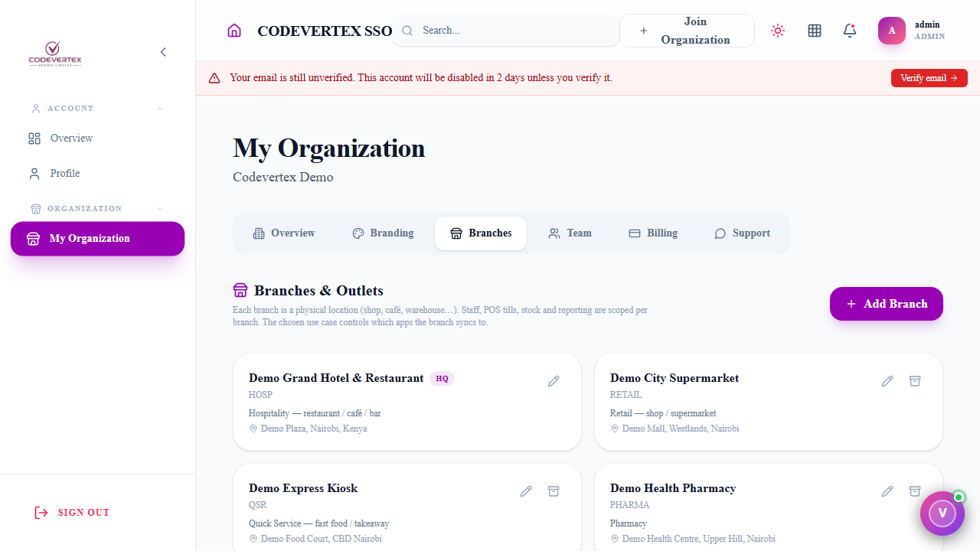Edit the Demo City Supermarket branch
The height and width of the screenshot is (551, 980).
[x=887, y=381]
